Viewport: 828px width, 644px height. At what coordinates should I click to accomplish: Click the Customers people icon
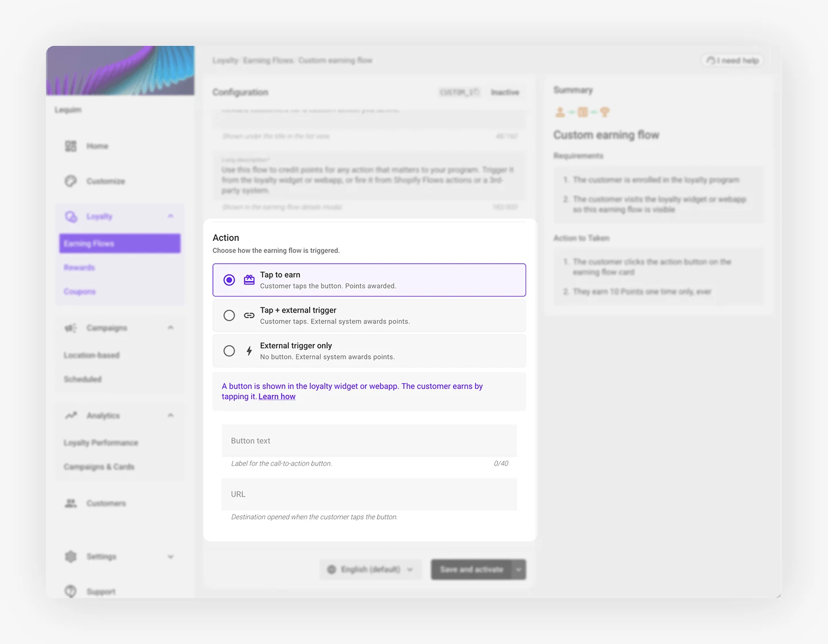(71, 504)
